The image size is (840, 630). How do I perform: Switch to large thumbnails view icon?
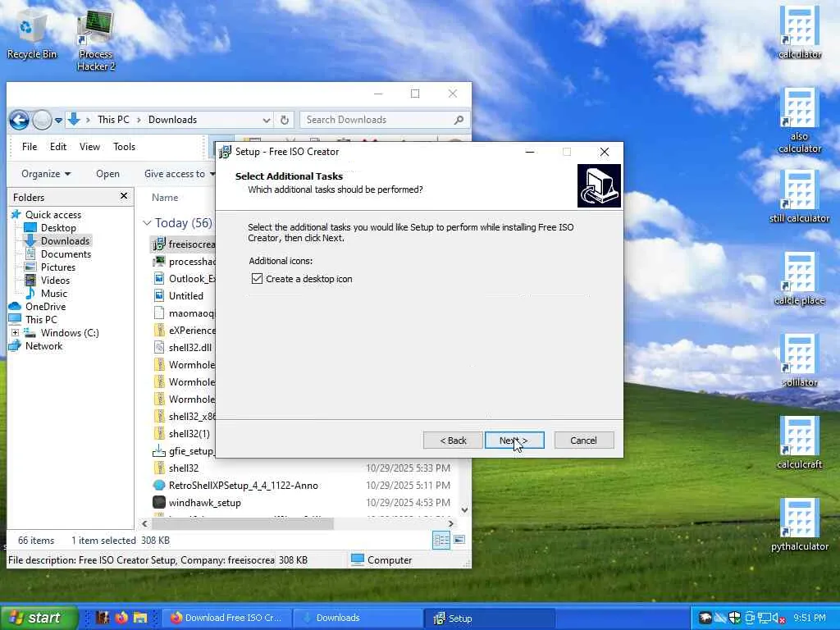tap(459, 540)
